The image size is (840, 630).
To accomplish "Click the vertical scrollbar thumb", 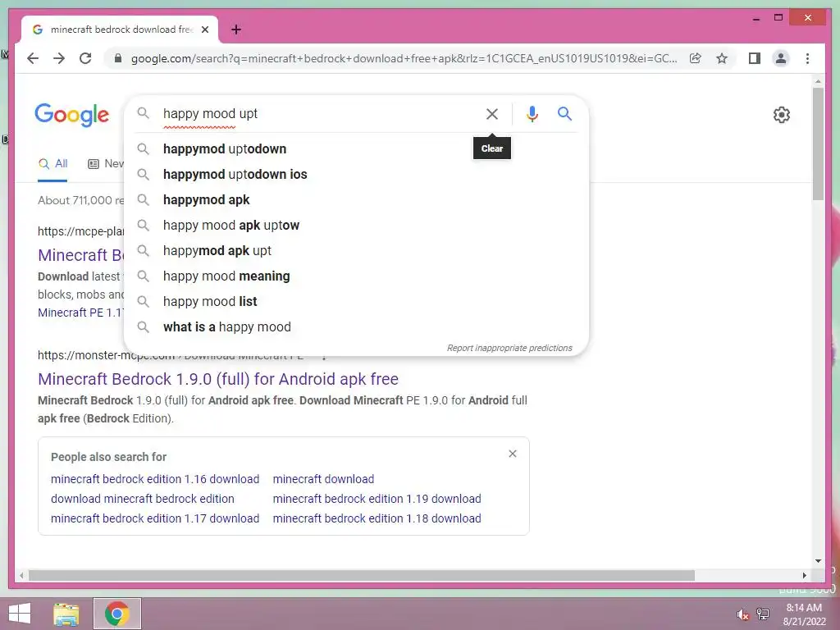I will point(818,144).
